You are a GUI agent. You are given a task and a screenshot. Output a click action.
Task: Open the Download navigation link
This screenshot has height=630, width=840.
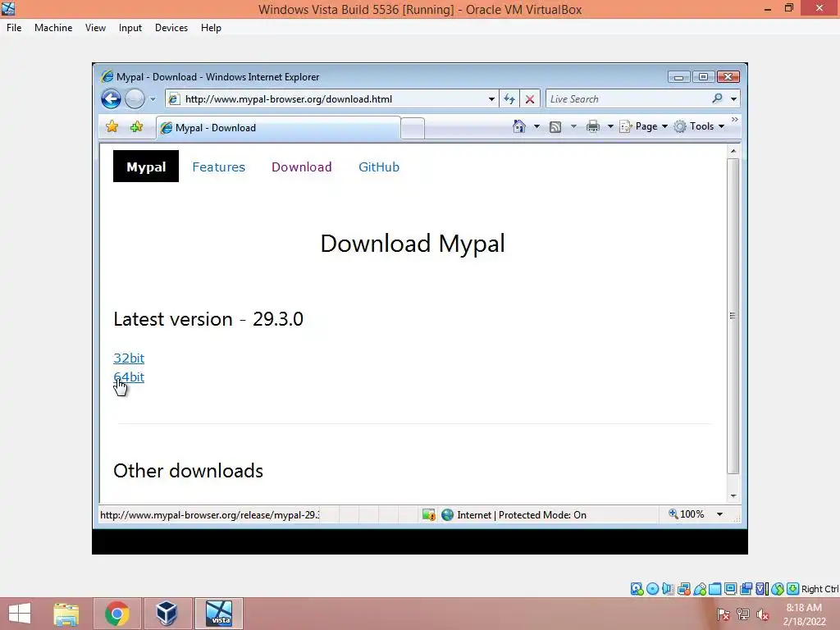point(302,167)
